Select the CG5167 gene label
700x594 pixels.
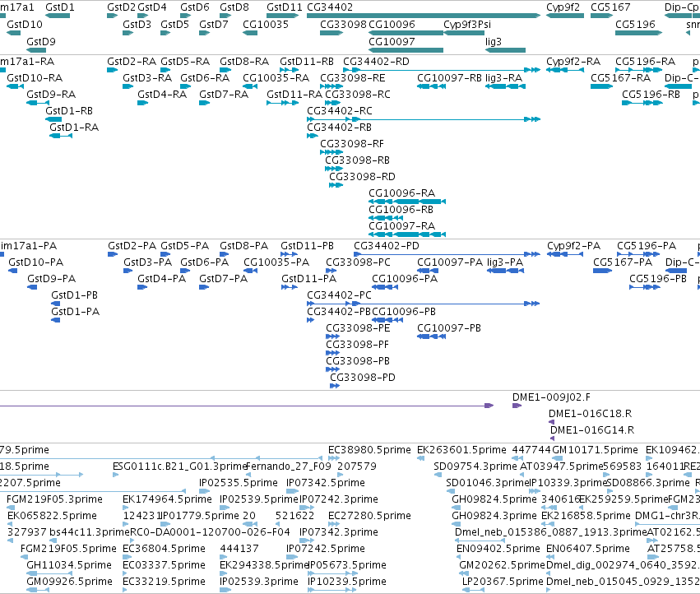point(610,7)
